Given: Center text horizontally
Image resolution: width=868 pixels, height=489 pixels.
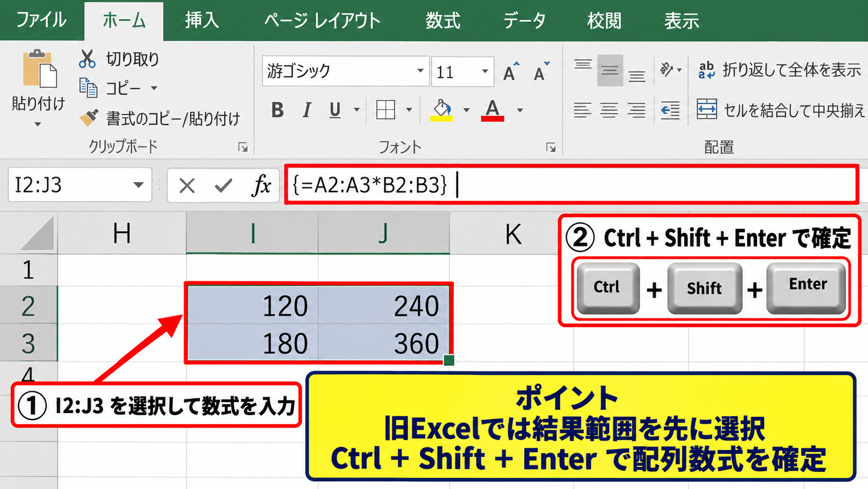Looking at the screenshot, I should click(609, 110).
